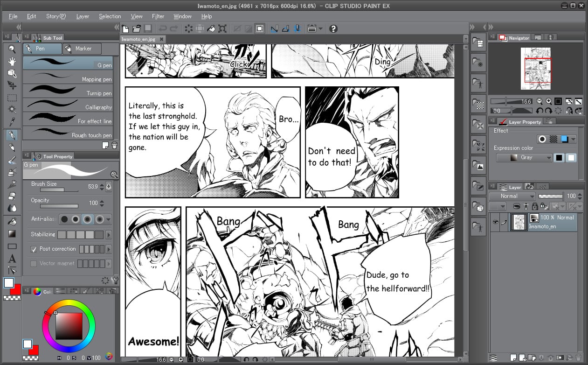
Task: Create new layer icon in Layer panel
Action: point(513,358)
